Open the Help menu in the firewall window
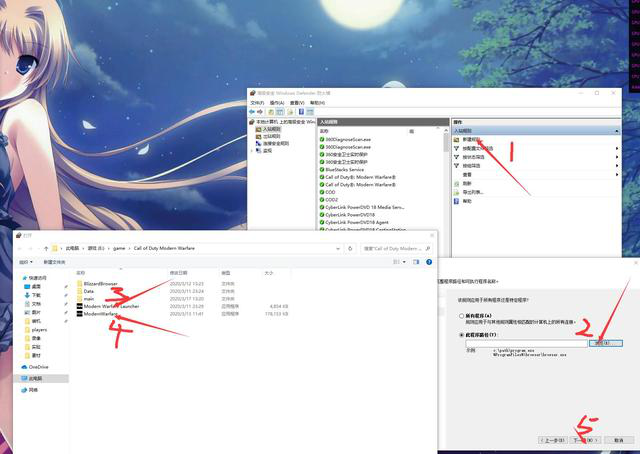This screenshot has height=454, width=640. (x=317, y=102)
